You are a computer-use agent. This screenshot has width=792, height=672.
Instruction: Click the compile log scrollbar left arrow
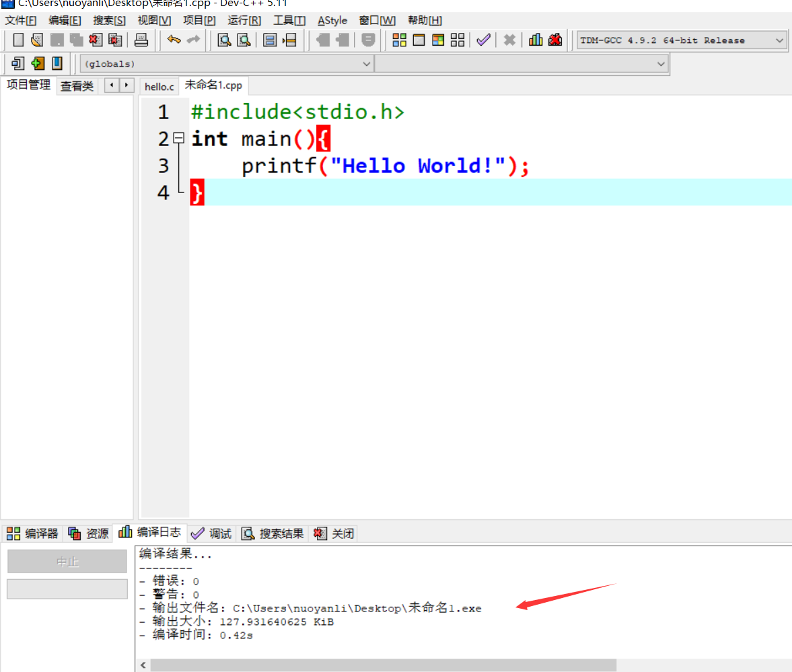(143, 665)
